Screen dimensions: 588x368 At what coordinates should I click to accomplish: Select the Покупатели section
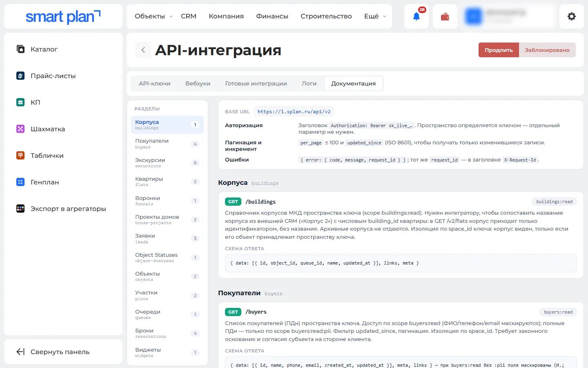pos(167,144)
